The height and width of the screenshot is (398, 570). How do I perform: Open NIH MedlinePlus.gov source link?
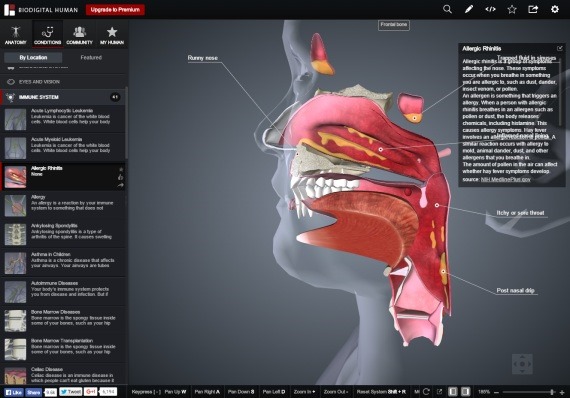(506, 179)
